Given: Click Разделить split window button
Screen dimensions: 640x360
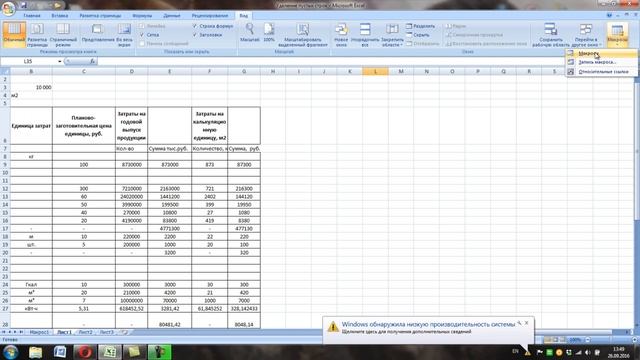Looking at the screenshot, I should [x=420, y=26].
